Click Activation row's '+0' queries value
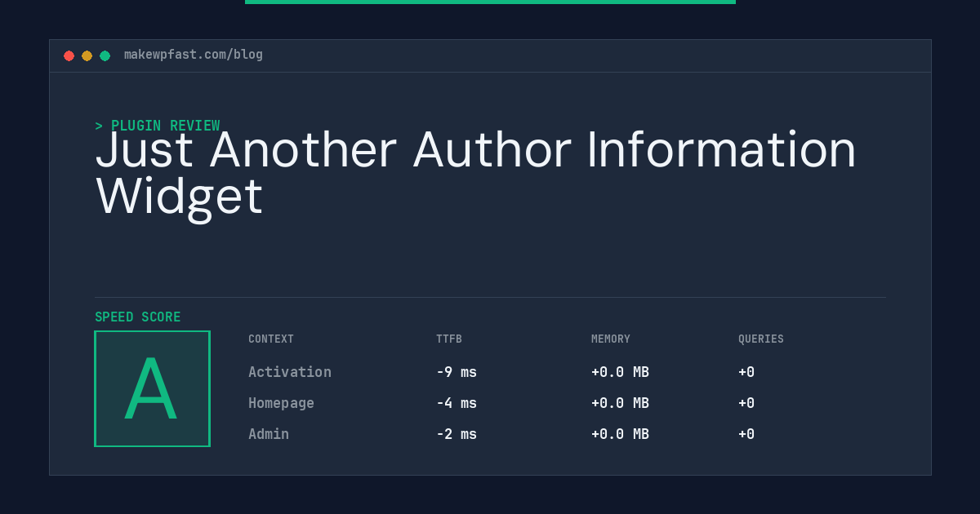This screenshot has width=980, height=514. coord(746,372)
